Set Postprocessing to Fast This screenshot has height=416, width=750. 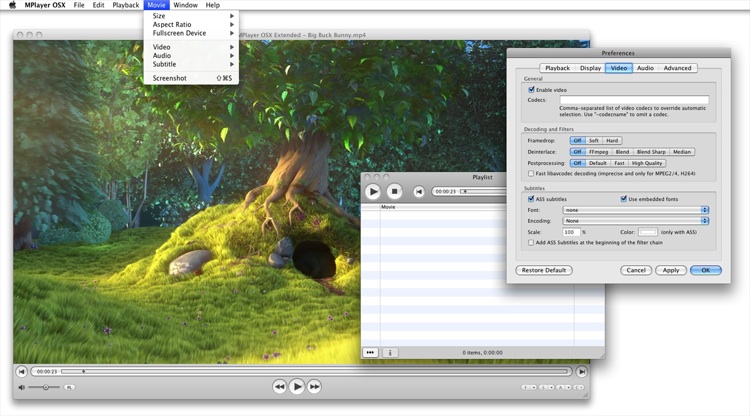(x=619, y=163)
